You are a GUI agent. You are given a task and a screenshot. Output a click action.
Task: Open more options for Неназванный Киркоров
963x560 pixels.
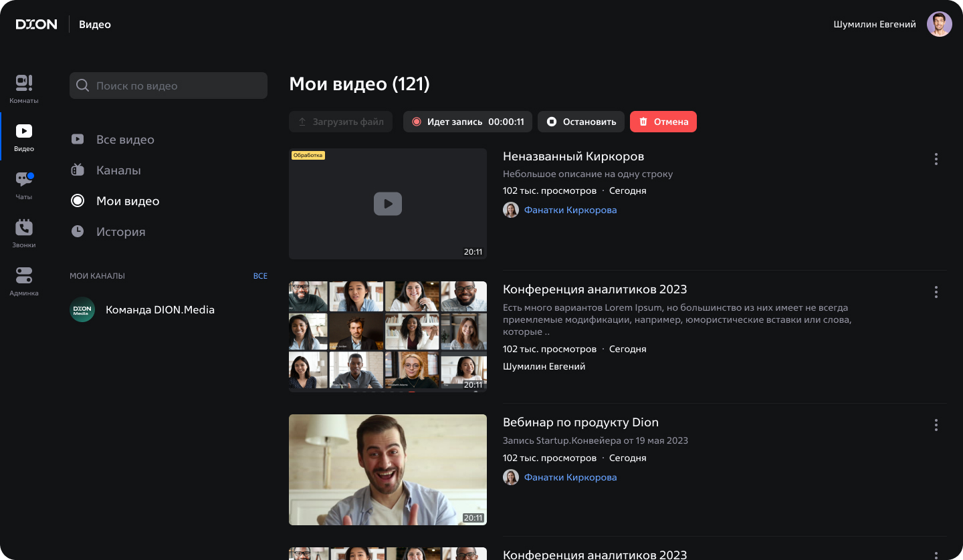[936, 159]
